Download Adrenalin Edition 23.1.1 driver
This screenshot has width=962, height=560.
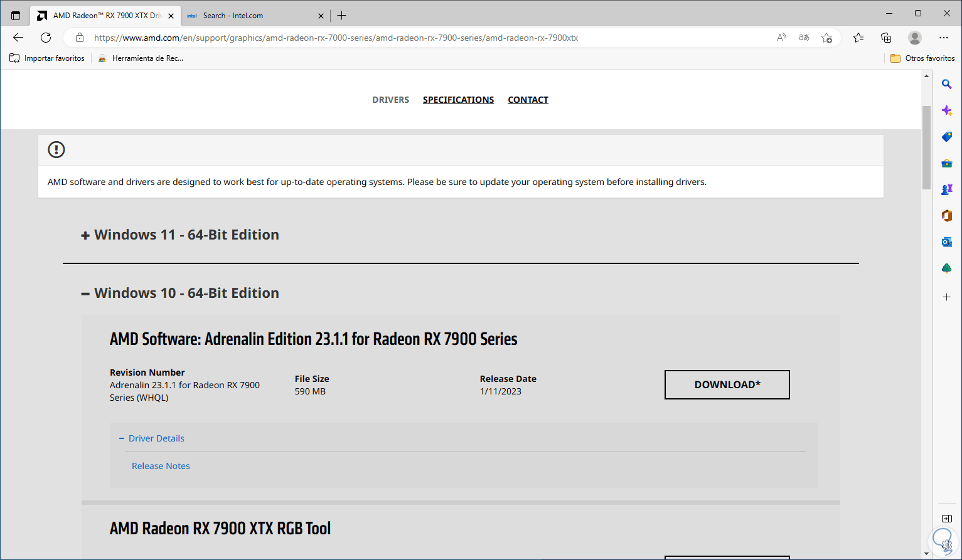727,384
